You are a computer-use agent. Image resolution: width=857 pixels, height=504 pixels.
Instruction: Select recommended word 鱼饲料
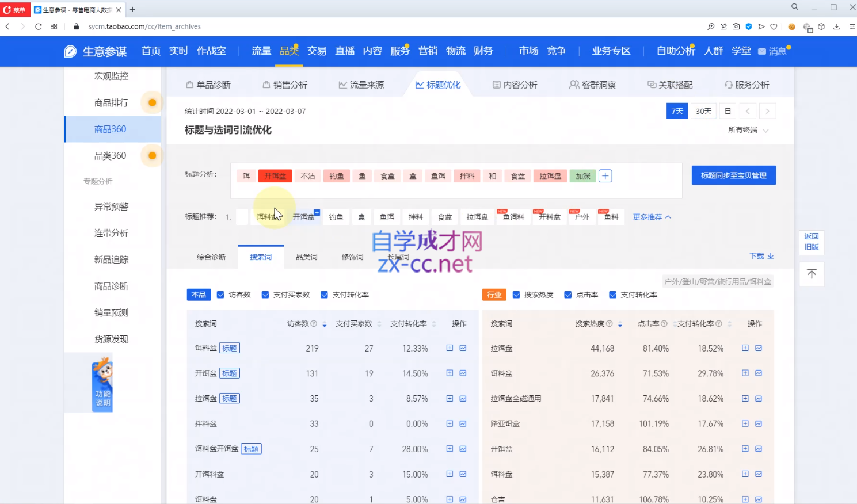[x=514, y=217]
